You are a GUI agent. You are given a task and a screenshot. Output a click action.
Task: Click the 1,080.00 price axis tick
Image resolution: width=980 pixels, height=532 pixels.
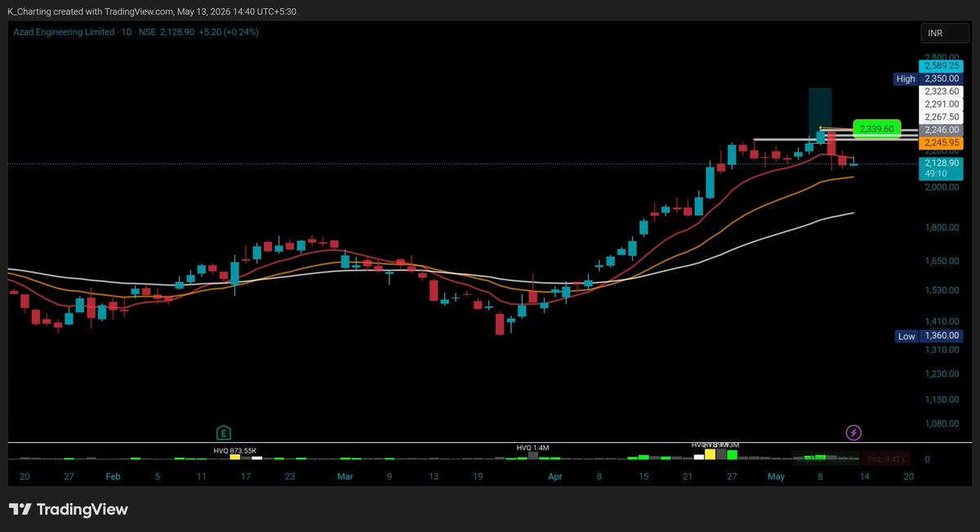[x=942, y=423]
